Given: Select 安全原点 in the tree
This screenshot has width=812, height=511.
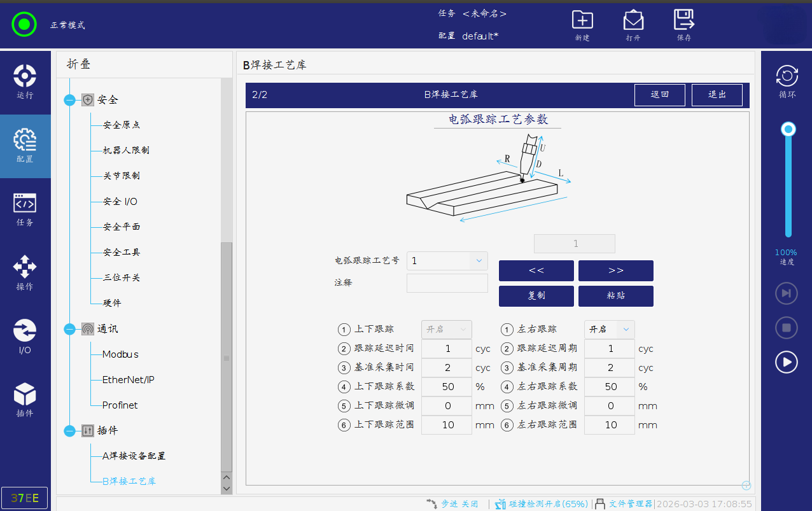Looking at the screenshot, I should 122,125.
